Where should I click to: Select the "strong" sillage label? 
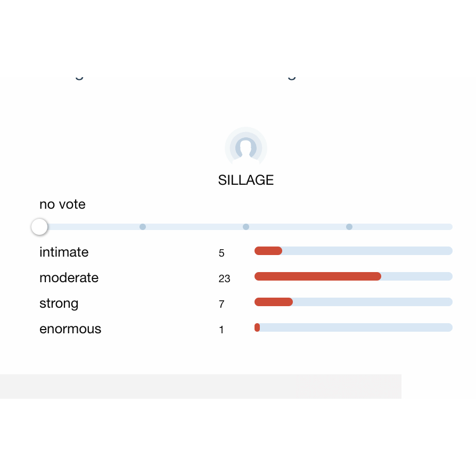pyautogui.click(x=59, y=303)
